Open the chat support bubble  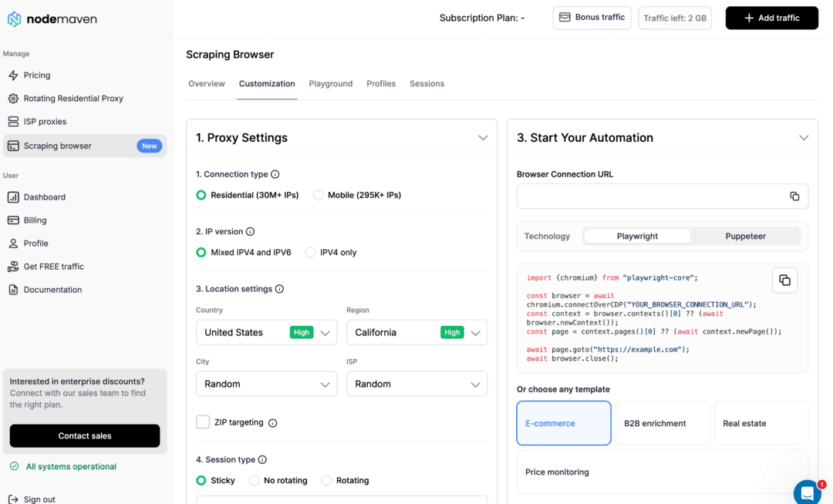(808, 492)
